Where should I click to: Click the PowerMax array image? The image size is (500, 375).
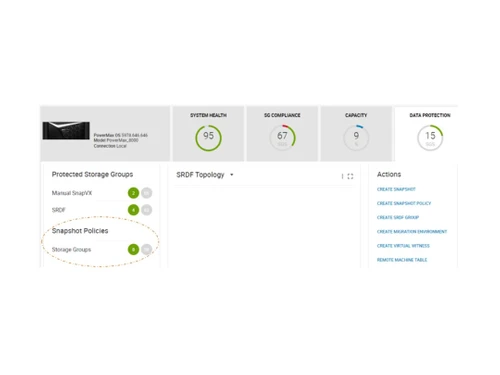(x=66, y=130)
